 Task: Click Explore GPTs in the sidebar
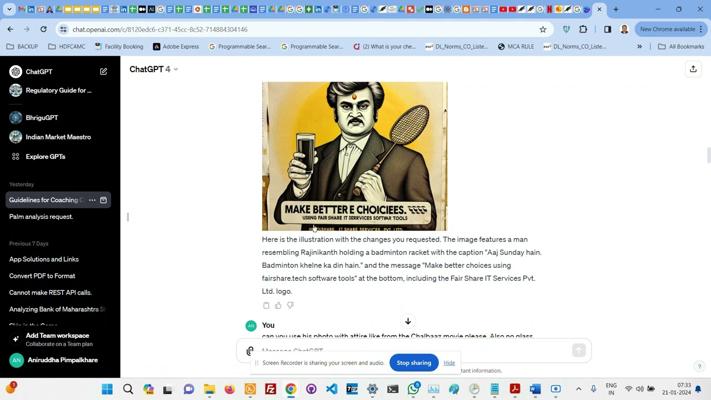click(45, 156)
